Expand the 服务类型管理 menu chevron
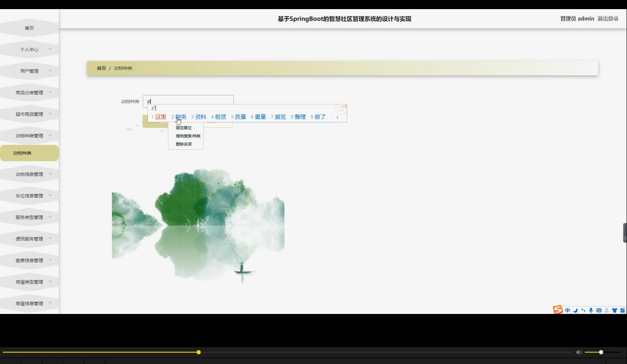The image size is (627, 364). [x=50, y=217]
